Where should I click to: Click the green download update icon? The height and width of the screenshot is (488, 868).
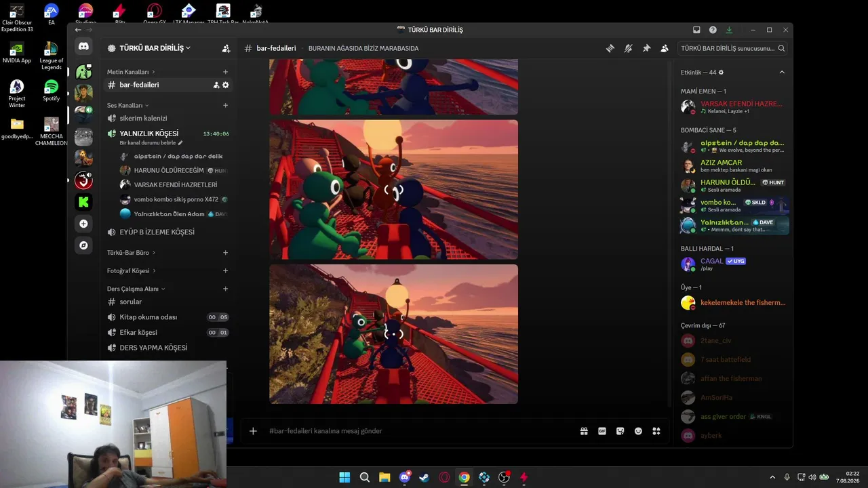(729, 30)
